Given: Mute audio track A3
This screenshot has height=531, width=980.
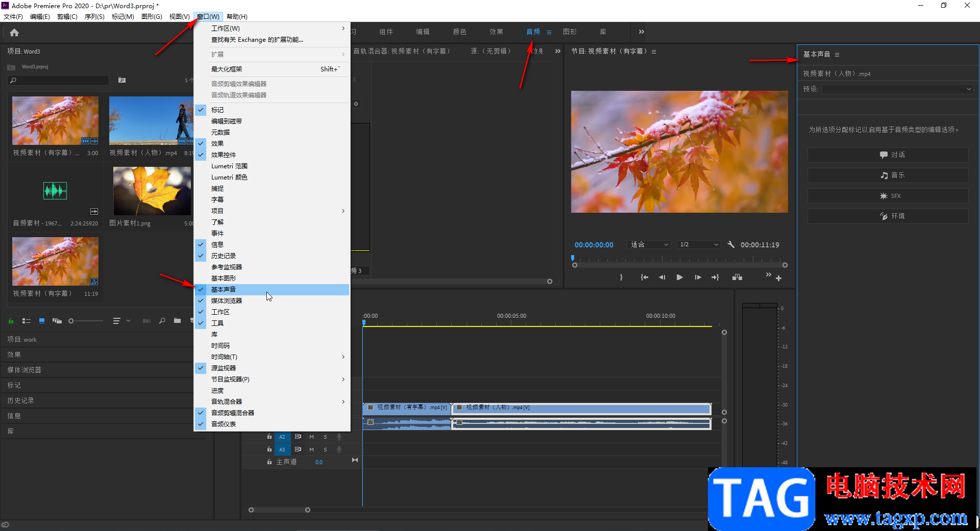Looking at the screenshot, I should click(311, 449).
